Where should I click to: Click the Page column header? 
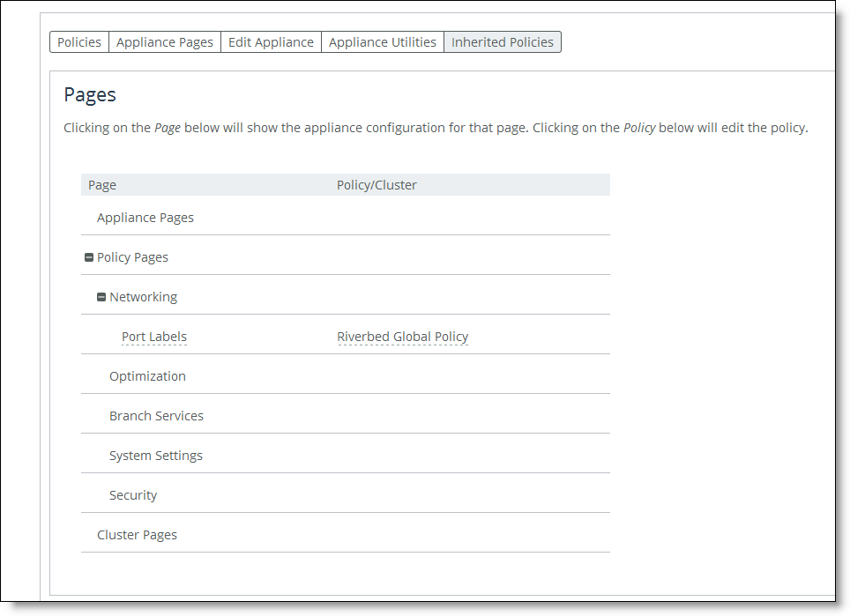point(102,185)
